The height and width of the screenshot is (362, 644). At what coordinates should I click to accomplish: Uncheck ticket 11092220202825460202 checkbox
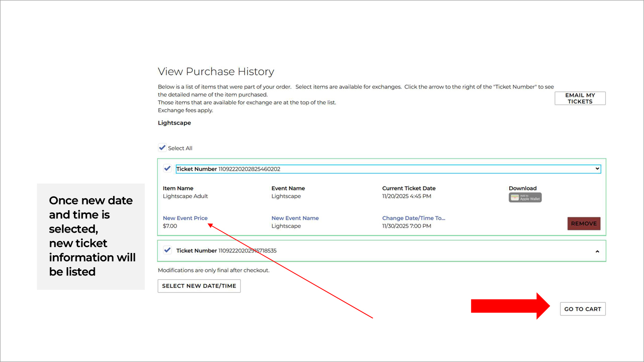click(167, 169)
